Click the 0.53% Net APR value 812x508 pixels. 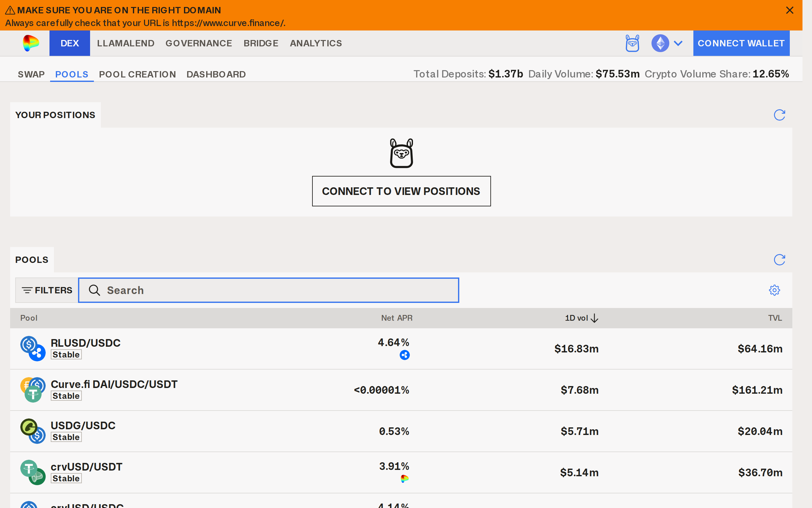coord(394,431)
